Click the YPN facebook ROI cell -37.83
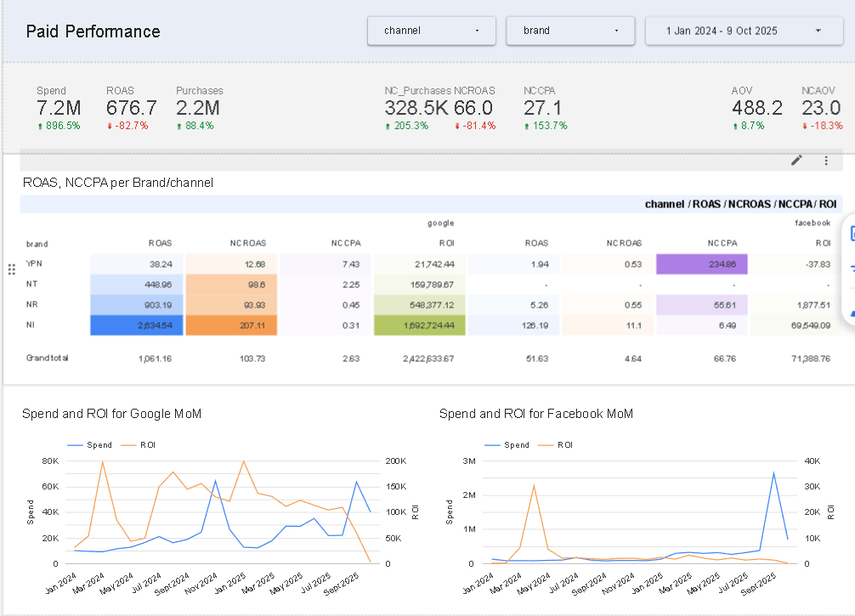The image size is (855, 616). point(796,264)
